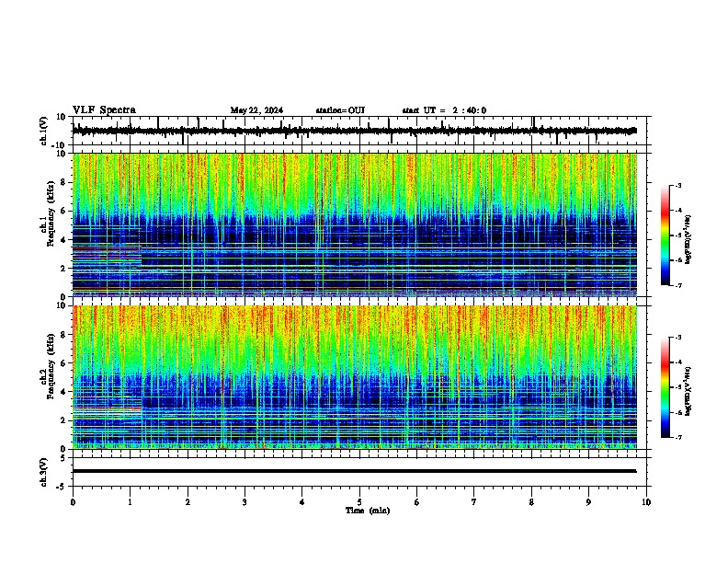
Task: Click tick label "8" on the Time axis
Action: pos(531,502)
